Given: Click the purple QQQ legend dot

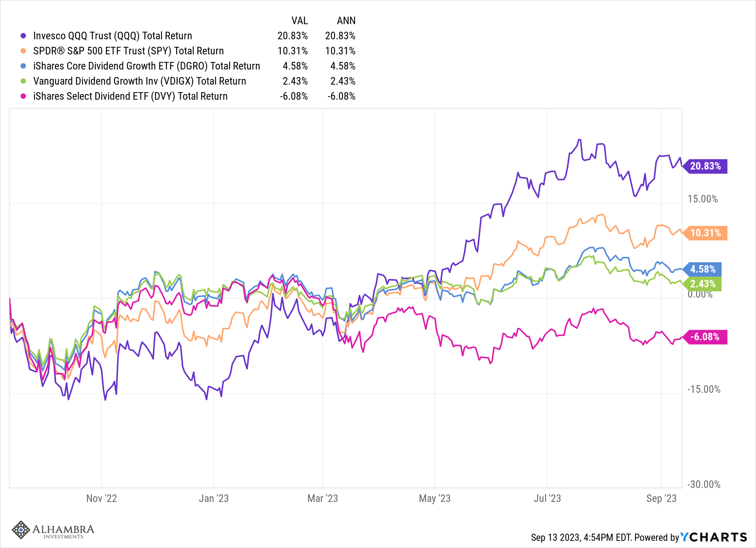Looking at the screenshot, I should point(23,36).
